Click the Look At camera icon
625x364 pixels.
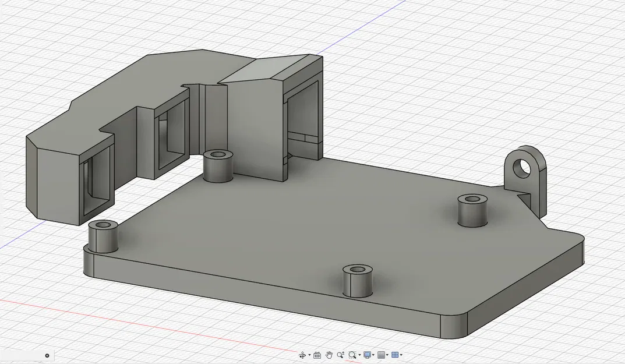click(x=317, y=355)
